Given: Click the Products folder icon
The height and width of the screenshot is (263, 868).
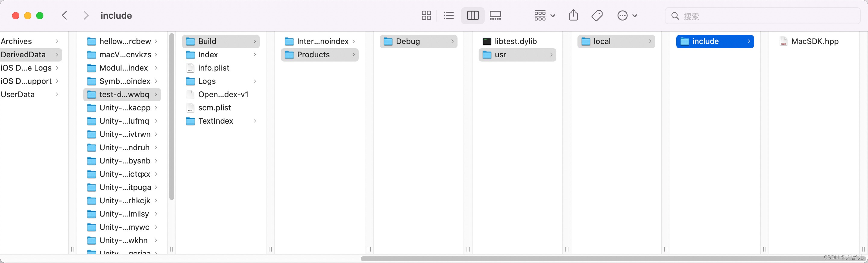Looking at the screenshot, I should point(289,55).
